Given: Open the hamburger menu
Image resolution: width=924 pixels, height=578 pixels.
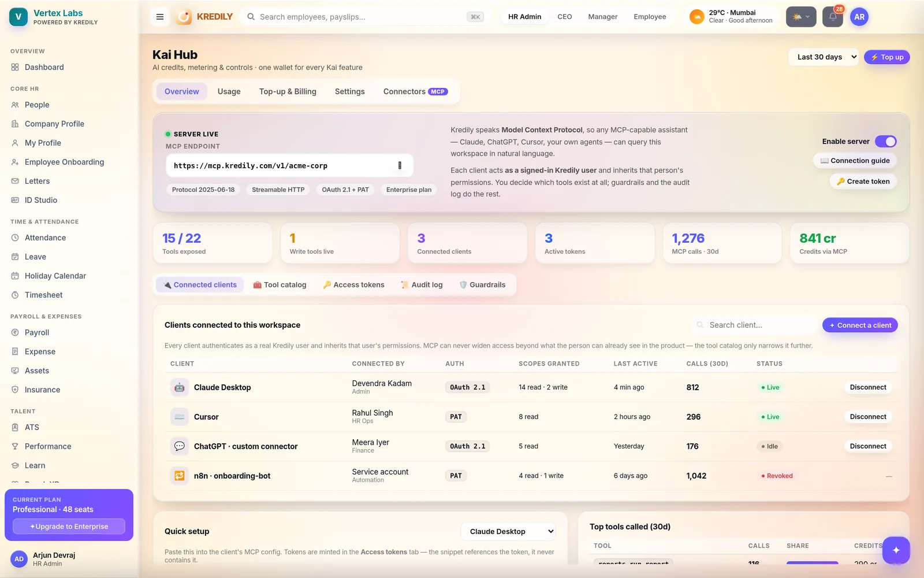Looking at the screenshot, I should (x=160, y=17).
